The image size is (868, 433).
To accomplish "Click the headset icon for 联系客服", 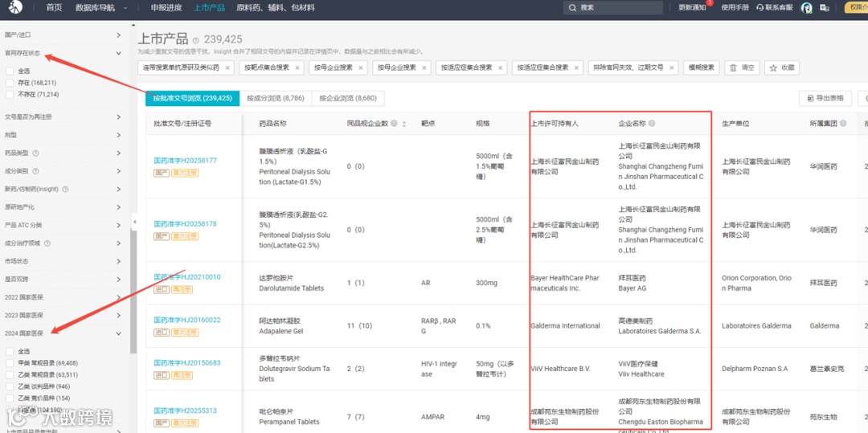I will coord(760,8).
